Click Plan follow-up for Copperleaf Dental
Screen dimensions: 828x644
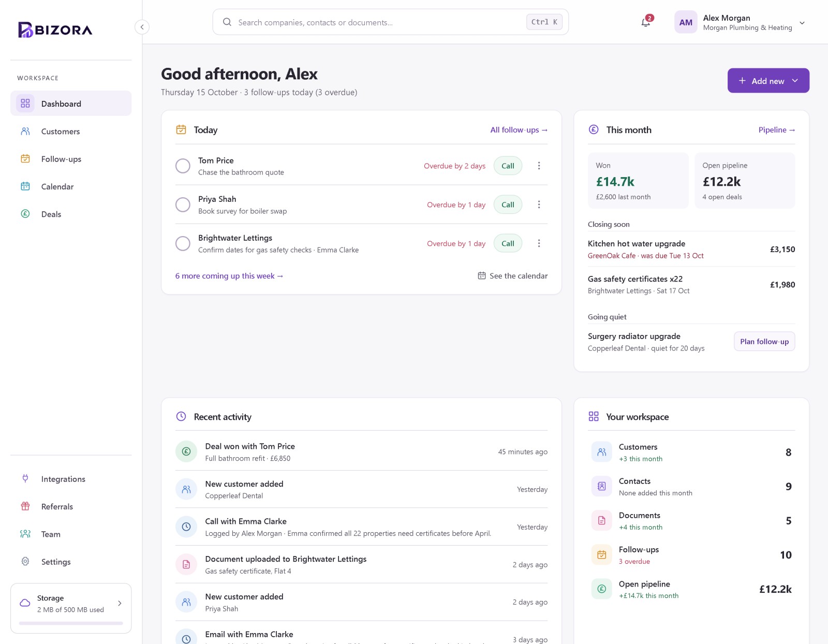[x=764, y=341]
